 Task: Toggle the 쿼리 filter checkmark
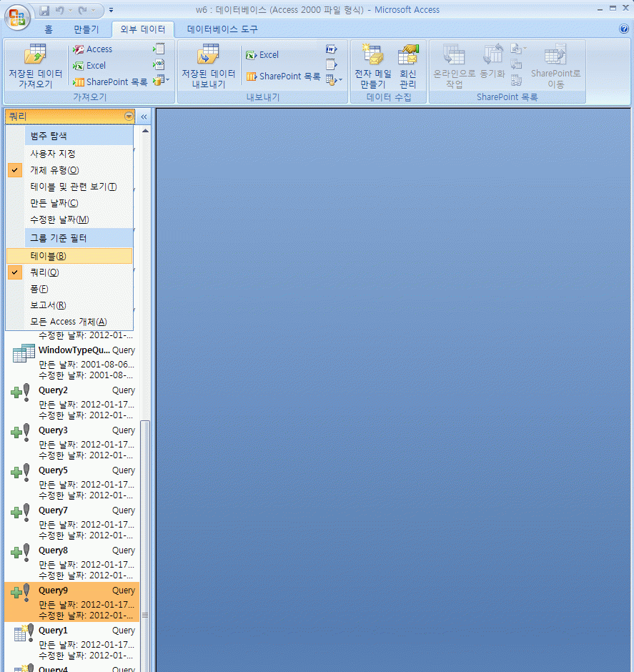click(x=44, y=272)
